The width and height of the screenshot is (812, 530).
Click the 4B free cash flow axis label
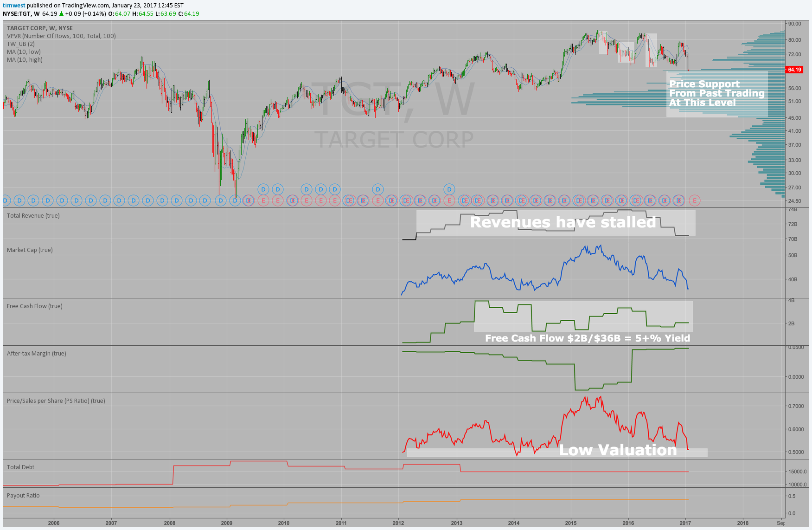point(791,300)
